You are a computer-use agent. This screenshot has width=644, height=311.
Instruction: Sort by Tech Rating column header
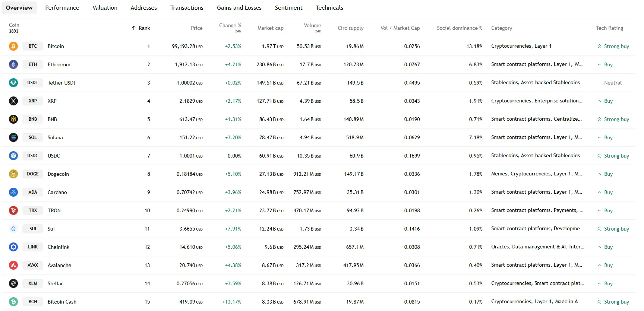click(x=609, y=28)
